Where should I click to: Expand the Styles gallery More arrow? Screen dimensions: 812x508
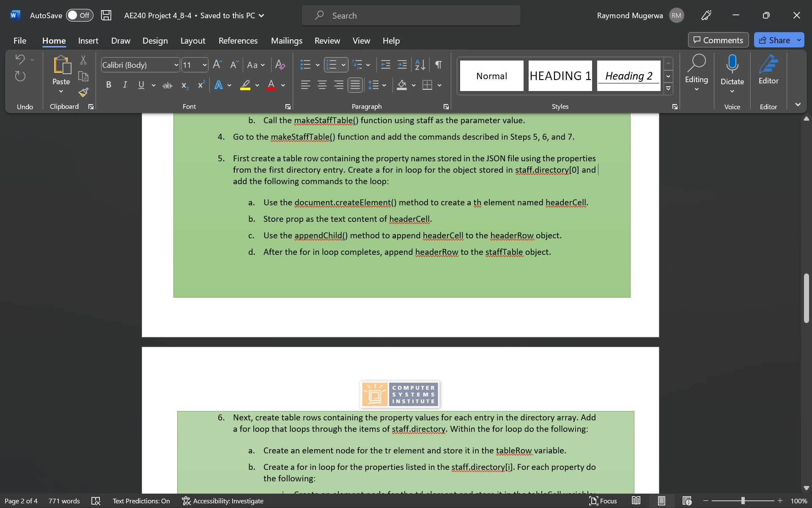[x=668, y=88]
